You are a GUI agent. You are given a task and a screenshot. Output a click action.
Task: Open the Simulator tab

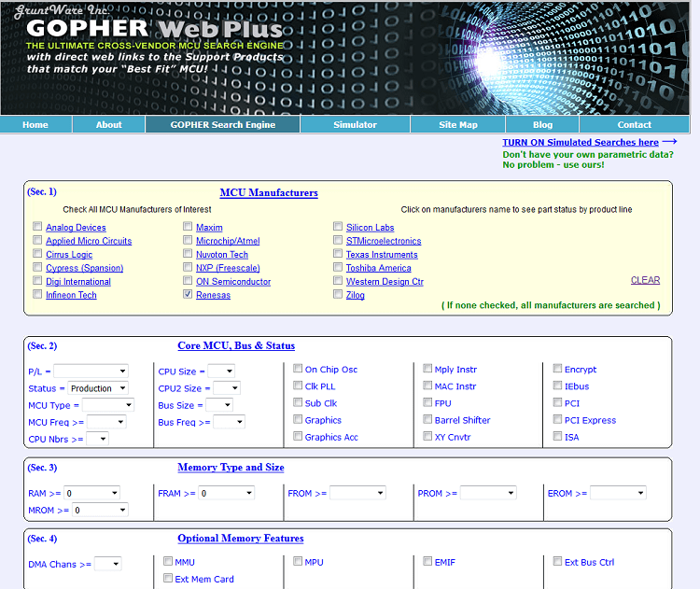coord(355,124)
